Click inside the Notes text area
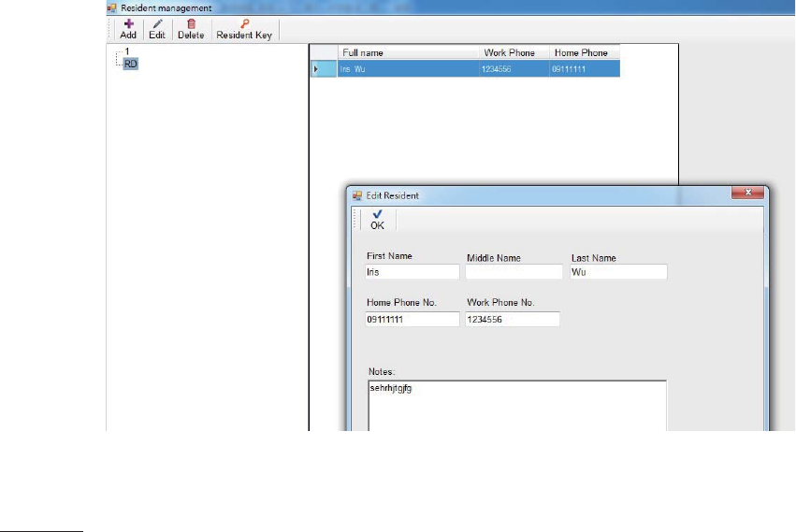This screenshot has height=532, width=796. point(517,406)
